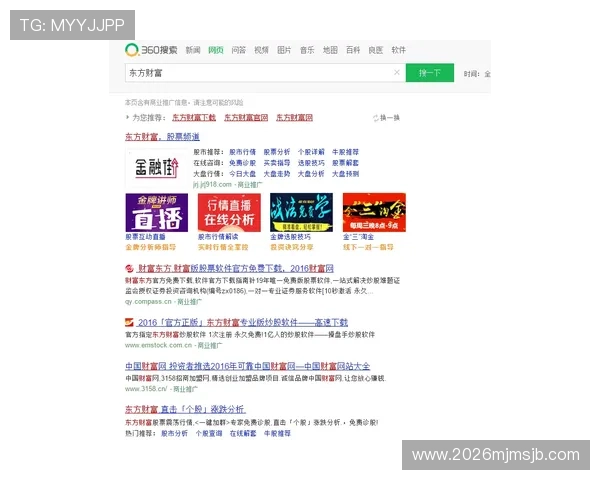Open result 中国财富网 投资者推选2016年可靠中国财富网

pyautogui.click(x=248, y=366)
